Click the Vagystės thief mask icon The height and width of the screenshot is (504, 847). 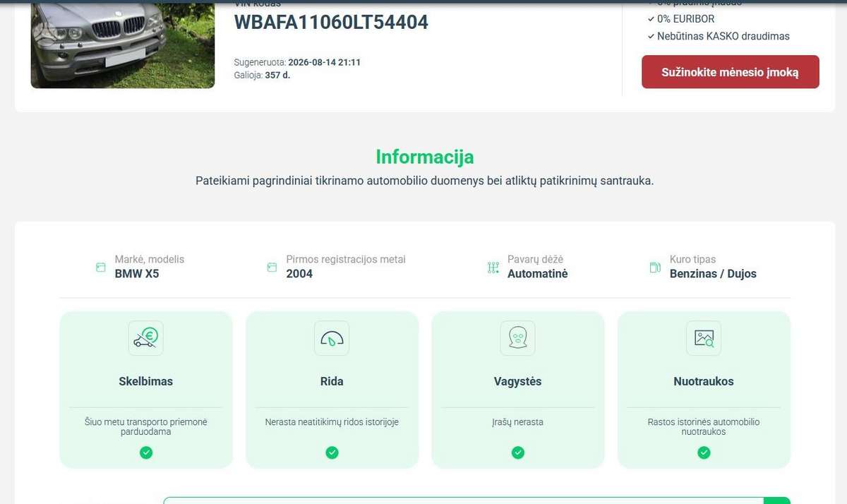(518, 338)
